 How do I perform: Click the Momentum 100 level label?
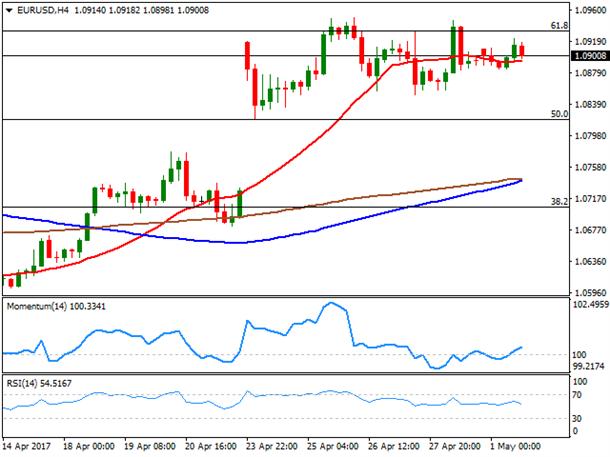click(579, 355)
